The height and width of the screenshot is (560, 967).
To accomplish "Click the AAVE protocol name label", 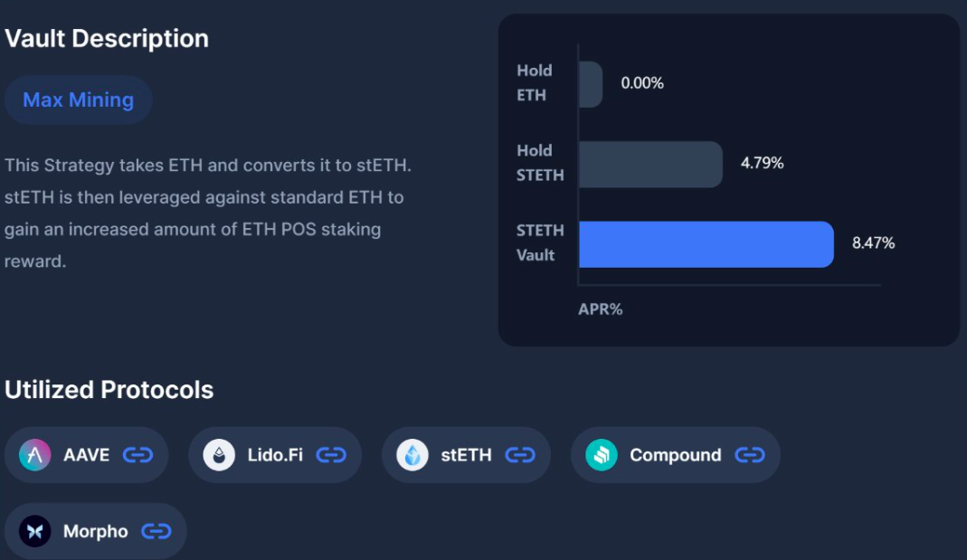I will coord(86,455).
